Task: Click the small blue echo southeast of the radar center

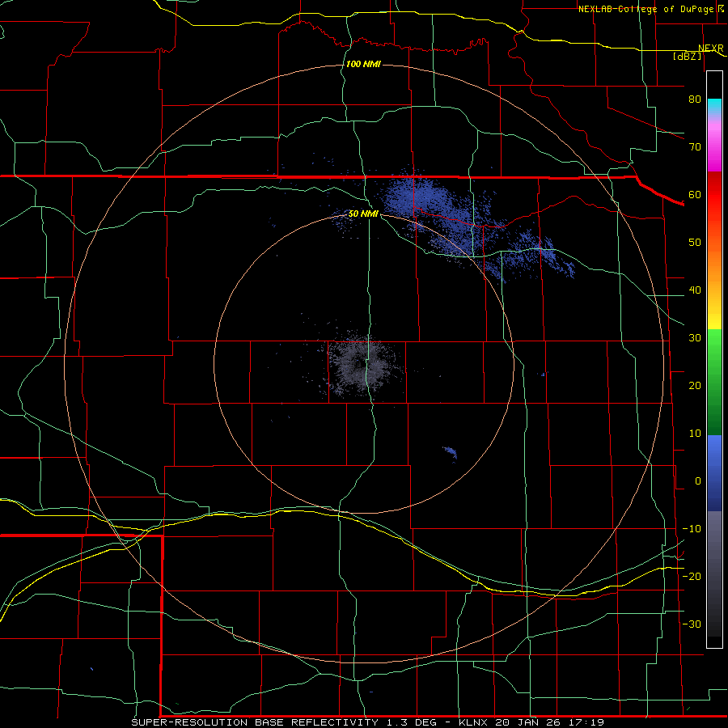Action: click(451, 451)
